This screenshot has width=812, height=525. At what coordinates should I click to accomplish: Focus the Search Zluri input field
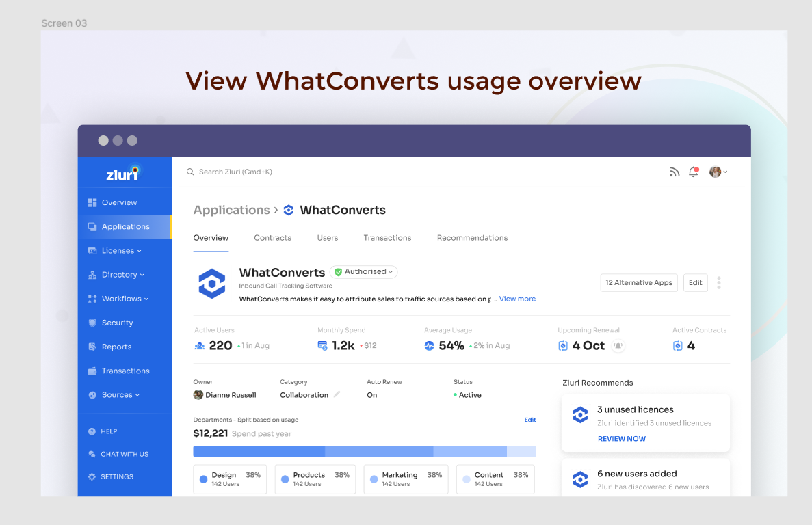[x=235, y=172]
